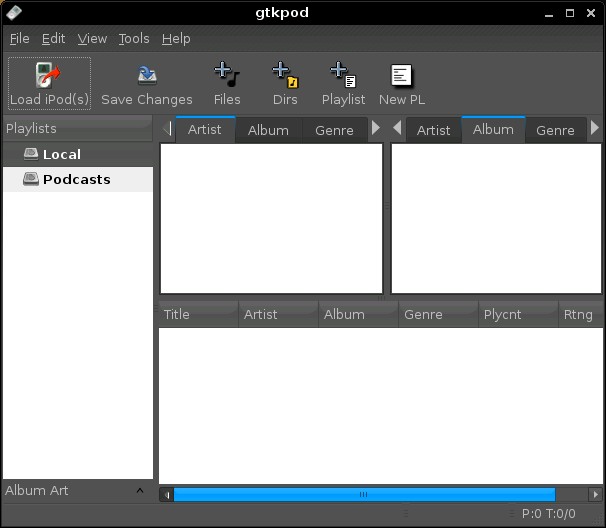
Task: Open the View menu
Action: click(92, 39)
